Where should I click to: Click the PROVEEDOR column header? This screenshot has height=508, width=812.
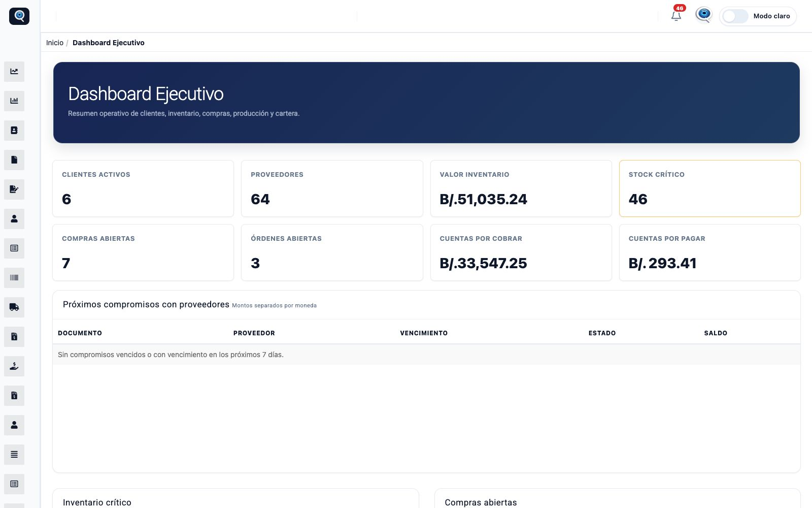pyautogui.click(x=254, y=333)
